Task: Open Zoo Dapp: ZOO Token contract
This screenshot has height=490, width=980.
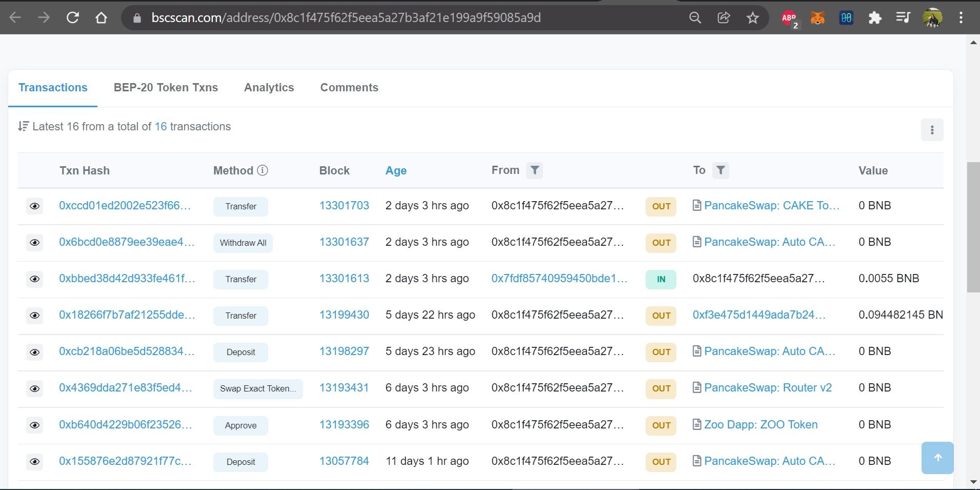Action: point(761,425)
